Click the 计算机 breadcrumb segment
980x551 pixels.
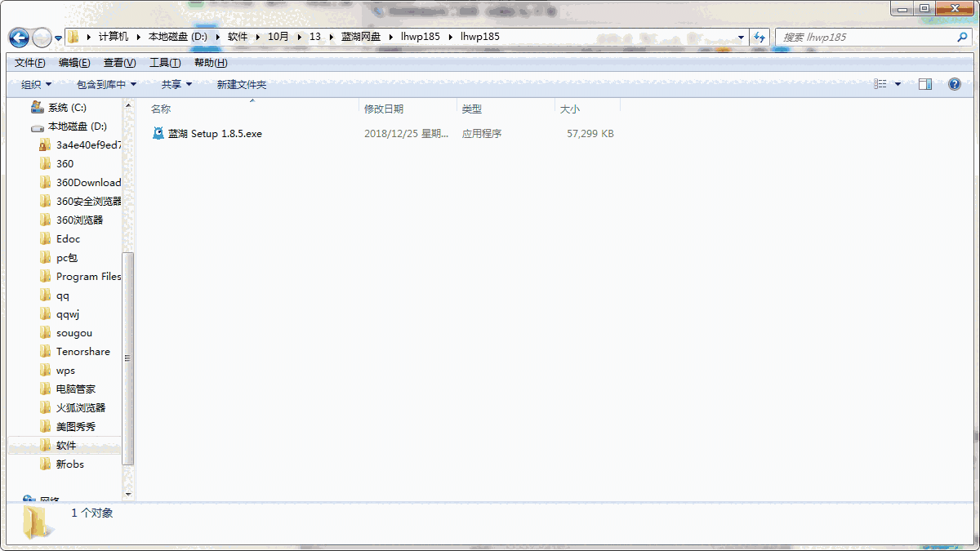tap(113, 37)
